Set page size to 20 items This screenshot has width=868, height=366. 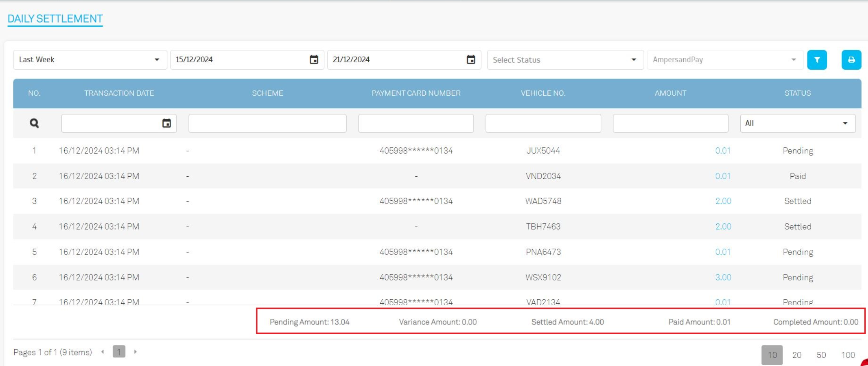797,355
